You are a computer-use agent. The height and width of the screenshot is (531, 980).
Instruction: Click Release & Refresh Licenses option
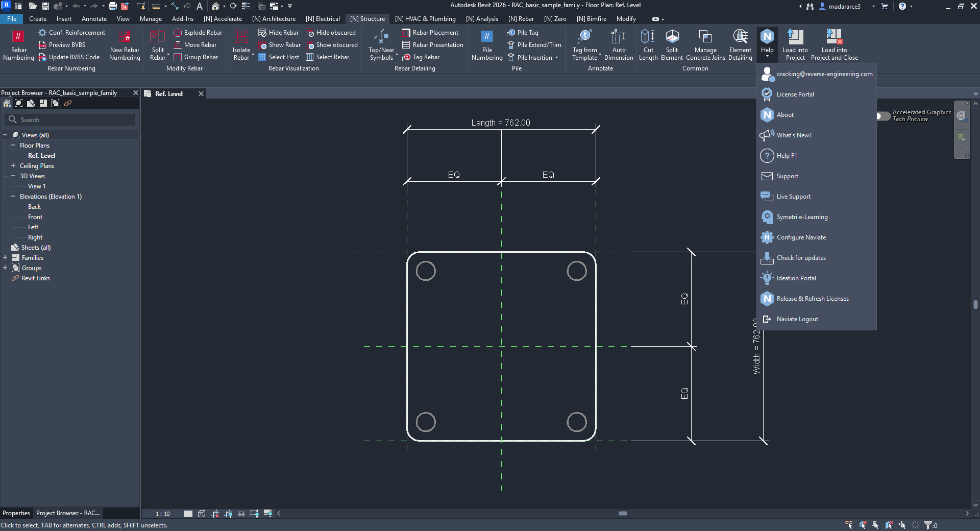(813, 299)
